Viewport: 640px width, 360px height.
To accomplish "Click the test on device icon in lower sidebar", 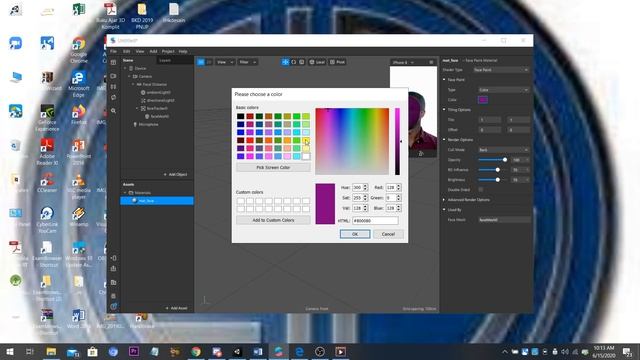I will pyautogui.click(x=113, y=258).
